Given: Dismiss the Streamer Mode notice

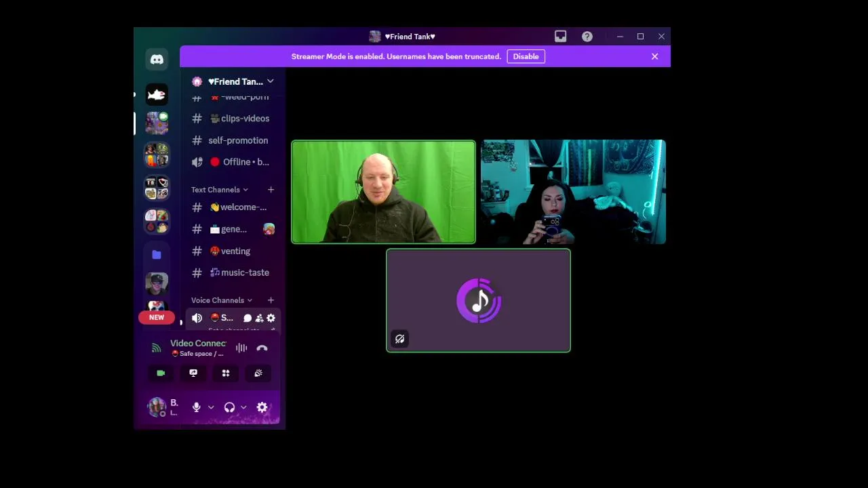Looking at the screenshot, I should coord(655,56).
